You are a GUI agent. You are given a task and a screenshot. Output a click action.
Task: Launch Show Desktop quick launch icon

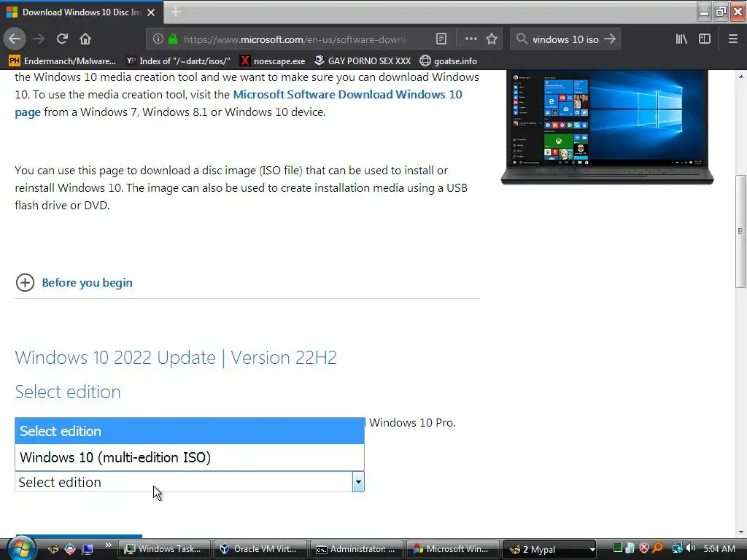pos(87,549)
